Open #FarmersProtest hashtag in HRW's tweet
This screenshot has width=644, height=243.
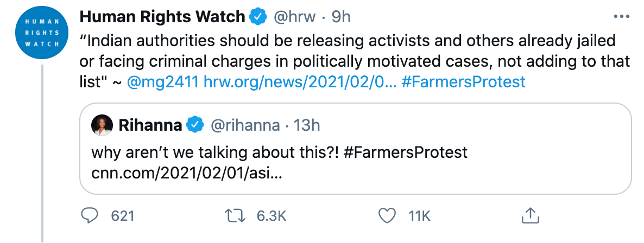(465, 82)
